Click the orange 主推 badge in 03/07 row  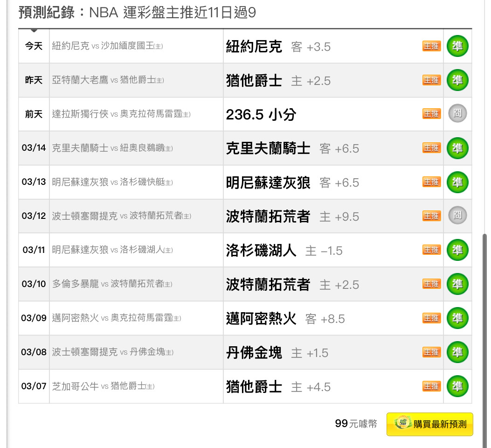click(431, 386)
